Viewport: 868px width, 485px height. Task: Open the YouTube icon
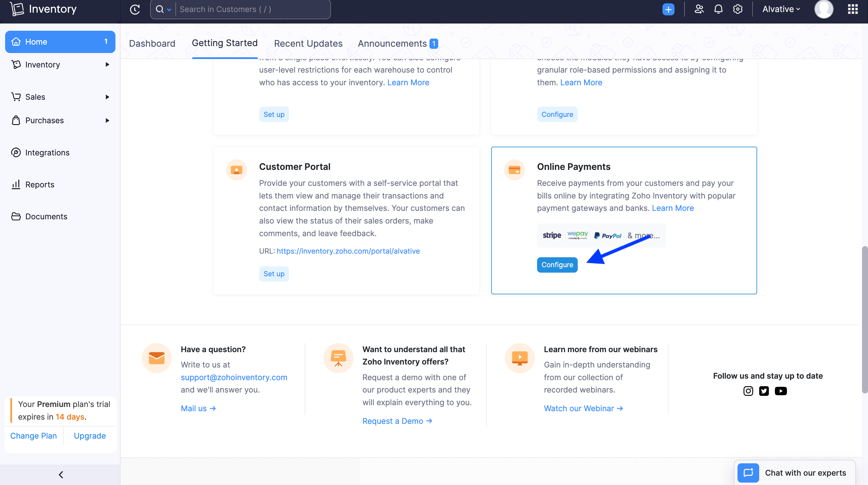781,391
